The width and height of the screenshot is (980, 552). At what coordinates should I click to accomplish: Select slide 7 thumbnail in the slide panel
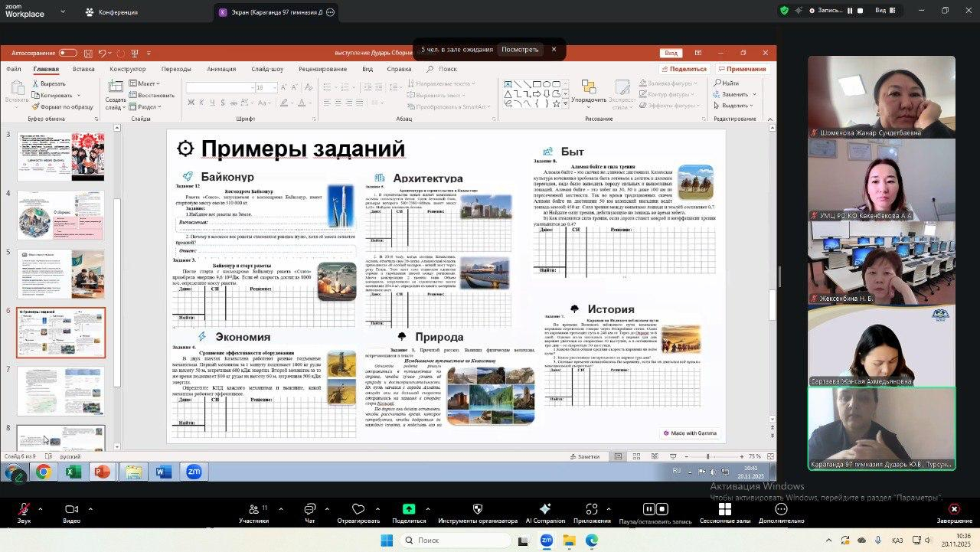[x=60, y=391]
